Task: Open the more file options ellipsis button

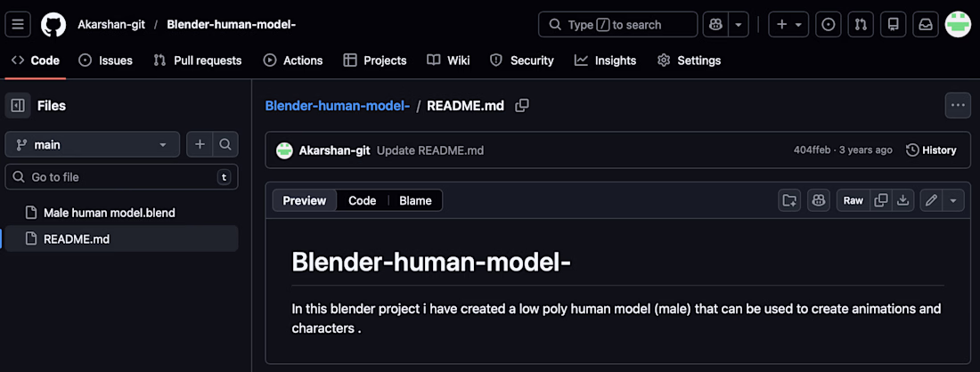Action: [958, 106]
